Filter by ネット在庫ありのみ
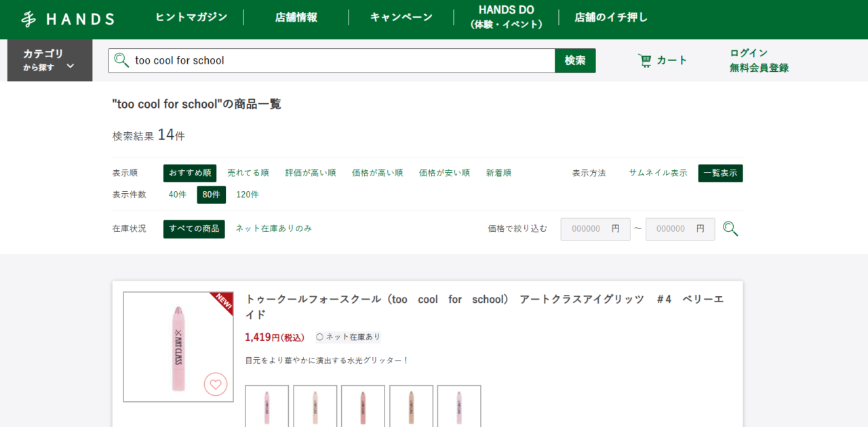Viewport: 868px width, 427px height. click(x=274, y=228)
